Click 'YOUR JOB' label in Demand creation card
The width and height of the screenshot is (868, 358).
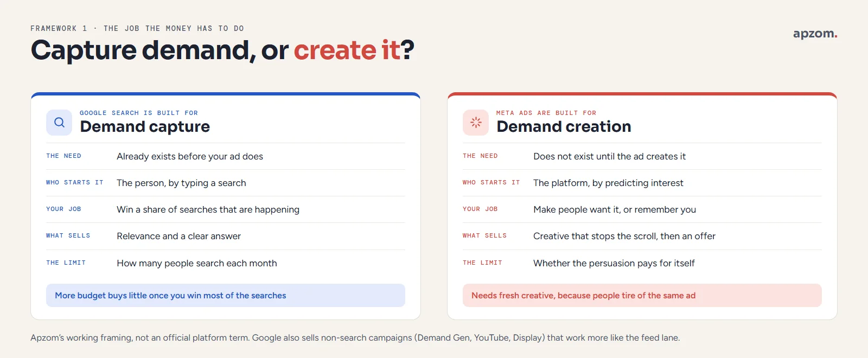click(x=480, y=209)
